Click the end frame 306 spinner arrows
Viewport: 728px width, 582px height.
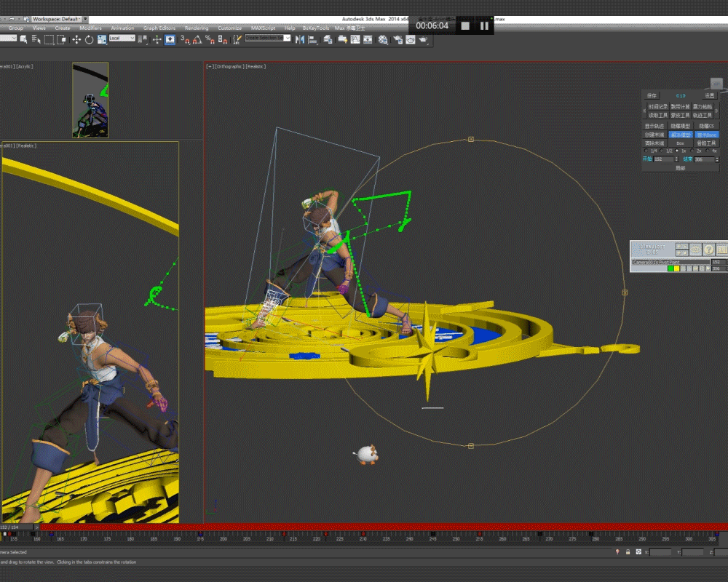717,159
